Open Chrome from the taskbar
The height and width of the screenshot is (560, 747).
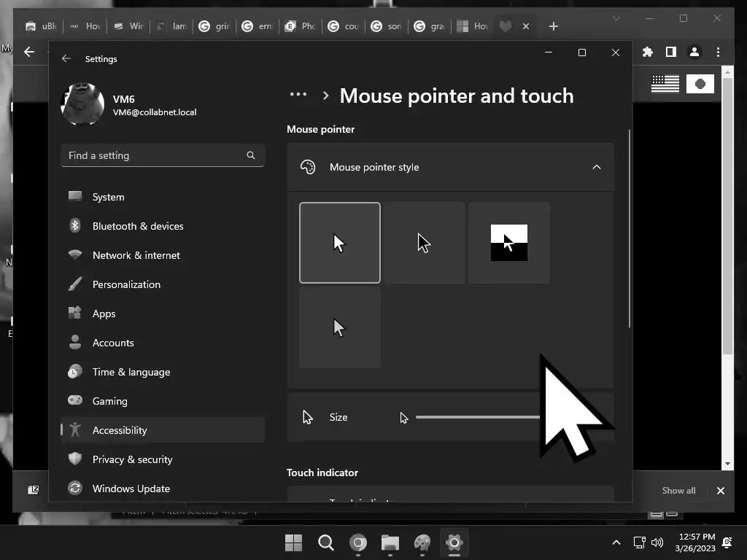coord(357,542)
